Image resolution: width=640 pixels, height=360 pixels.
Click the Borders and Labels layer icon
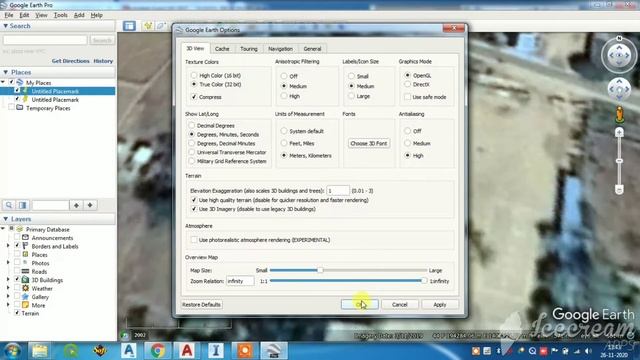point(25,246)
